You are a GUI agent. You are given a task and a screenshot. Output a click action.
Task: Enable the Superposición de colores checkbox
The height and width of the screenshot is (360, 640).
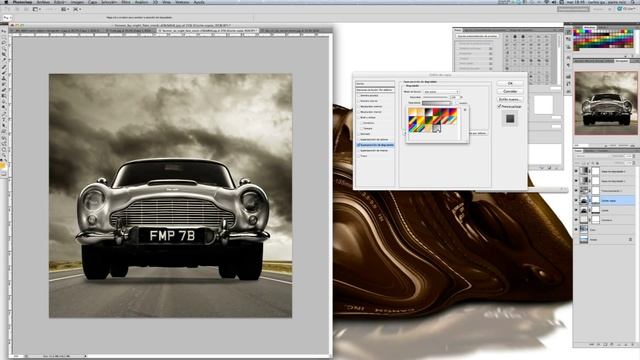point(358,140)
